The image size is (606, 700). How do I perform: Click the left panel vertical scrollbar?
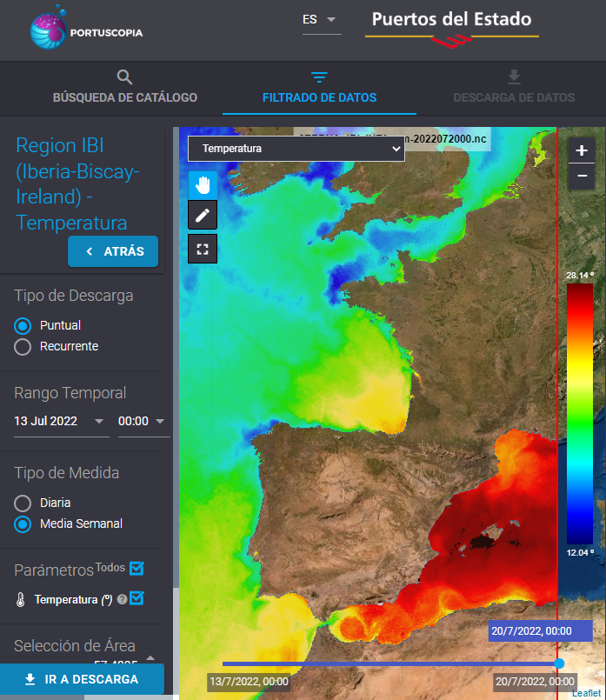pyautogui.click(x=176, y=357)
